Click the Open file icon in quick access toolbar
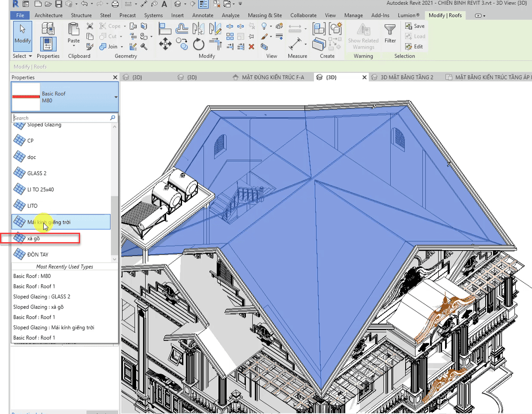 [x=48, y=4]
